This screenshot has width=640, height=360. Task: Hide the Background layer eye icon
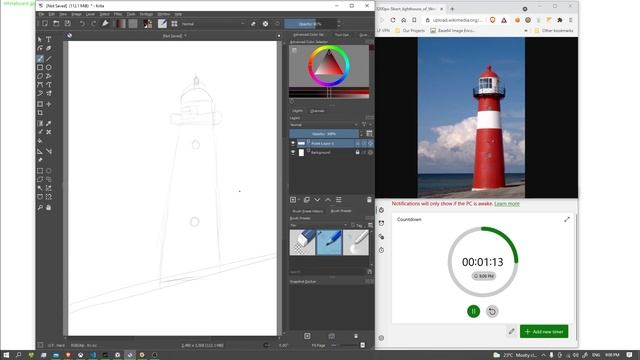tap(293, 152)
